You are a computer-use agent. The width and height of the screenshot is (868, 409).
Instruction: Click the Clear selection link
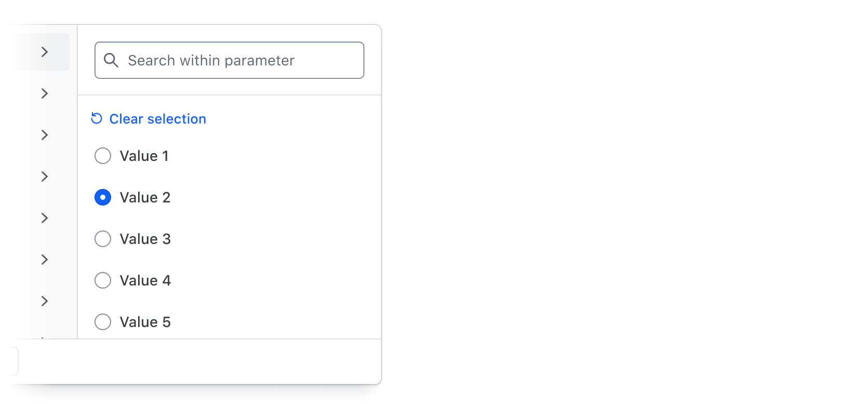coord(157,119)
